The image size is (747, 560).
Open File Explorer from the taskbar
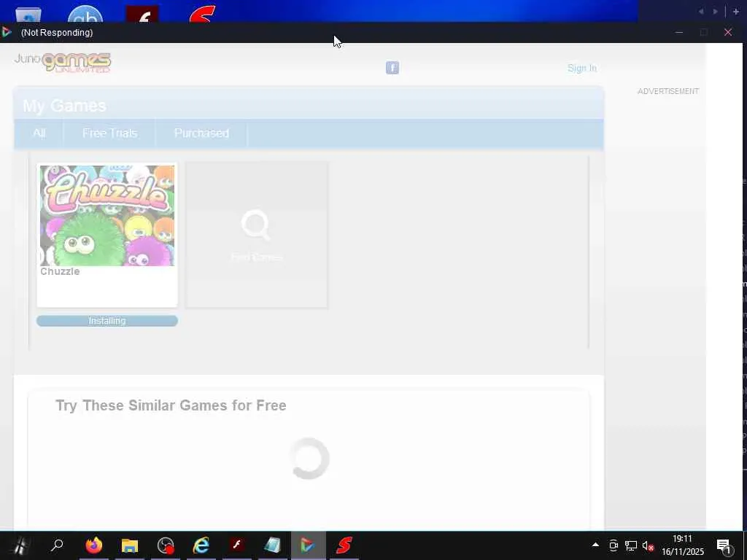tap(129, 545)
